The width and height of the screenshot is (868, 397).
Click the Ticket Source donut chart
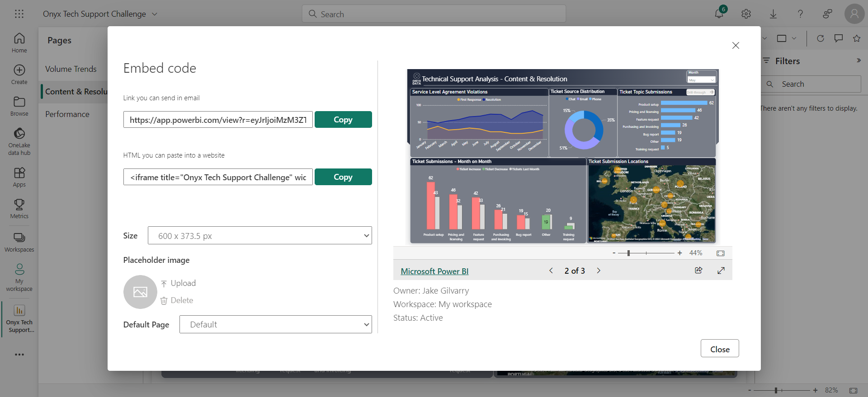coord(584,130)
